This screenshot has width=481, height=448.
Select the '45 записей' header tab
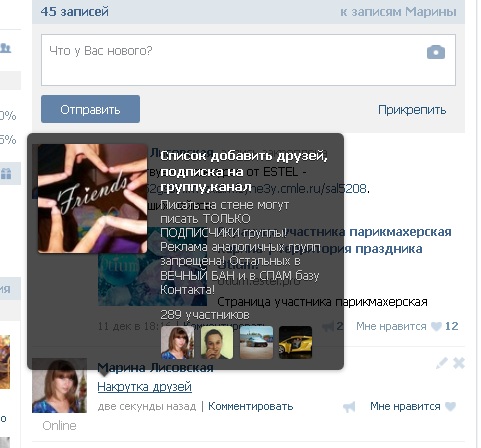coord(75,12)
